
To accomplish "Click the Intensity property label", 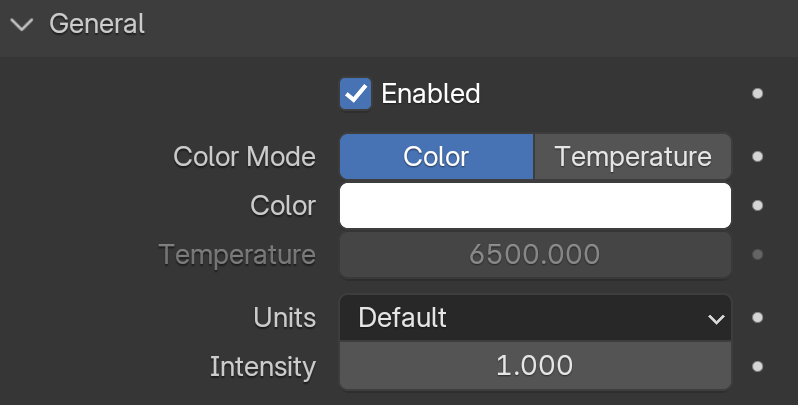I will tap(263, 367).
